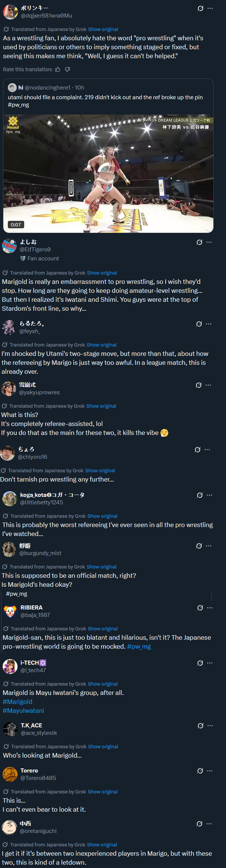Screen dimensions: 226x868
Task: Show original of らるたろ's translated reply
Action: click(x=101, y=345)
